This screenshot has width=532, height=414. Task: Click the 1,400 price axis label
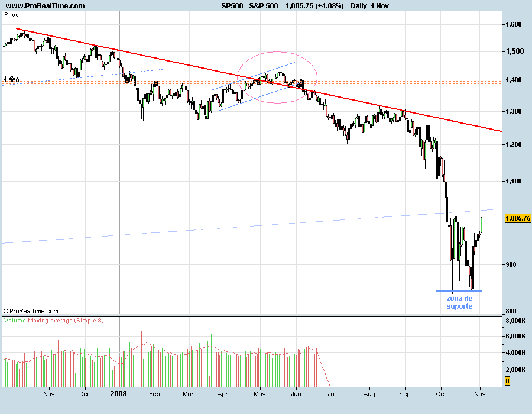tap(514, 80)
